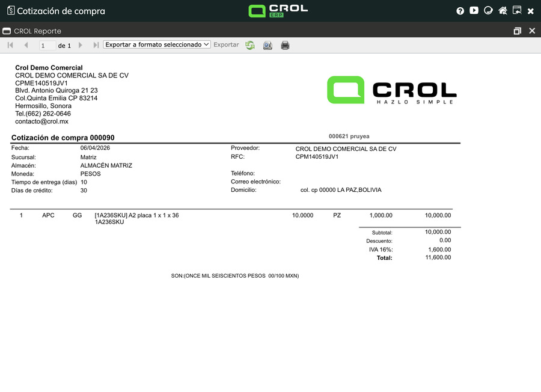
Task: Click the Cotización de compra title icon
Action: point(10,11)
